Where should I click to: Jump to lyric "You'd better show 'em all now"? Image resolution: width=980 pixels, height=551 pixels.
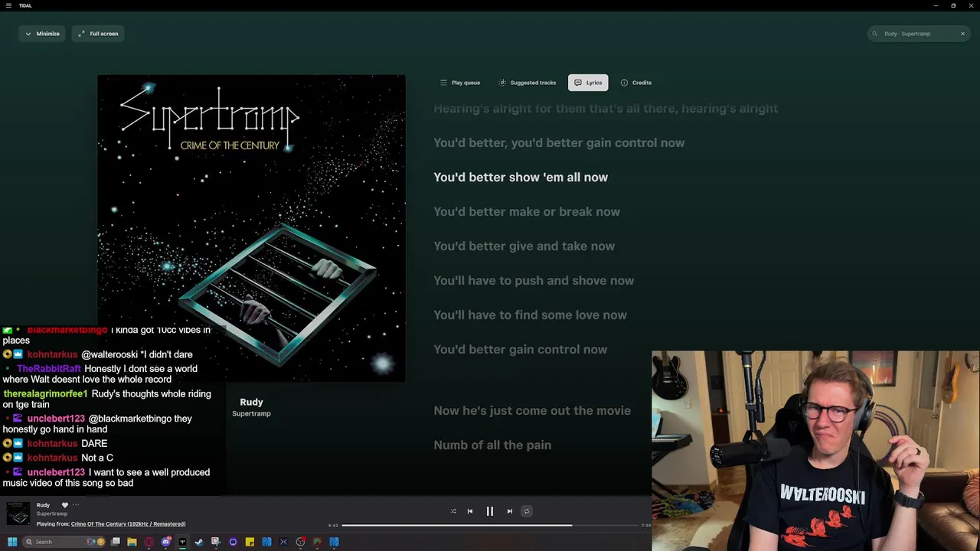pos(521,177)
